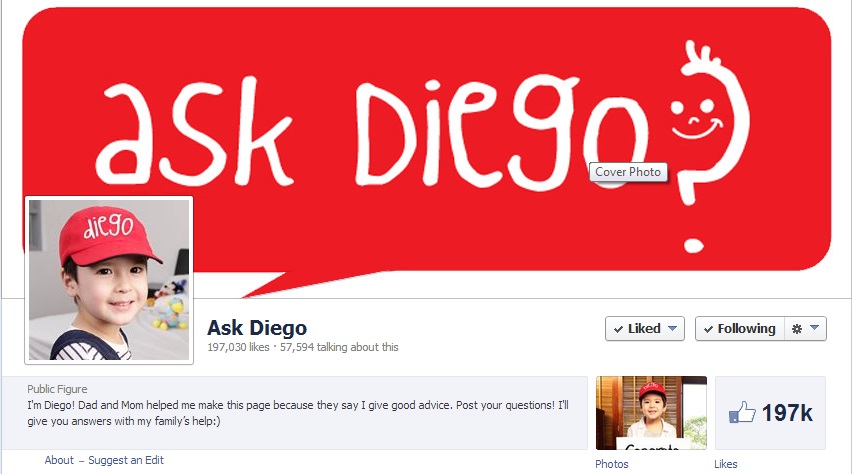Click the gear settings icon
This screenshot has width=852, height=474.
[x=797, y=329]
